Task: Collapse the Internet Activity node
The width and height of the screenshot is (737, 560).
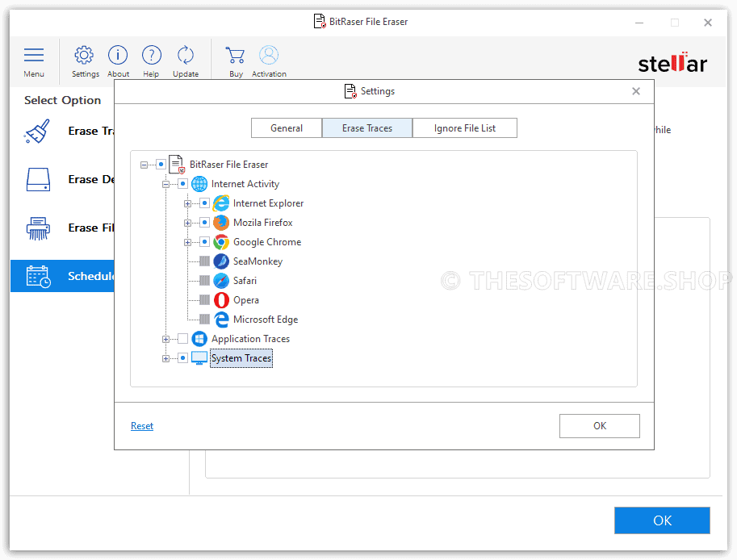Action: [165, 184]
